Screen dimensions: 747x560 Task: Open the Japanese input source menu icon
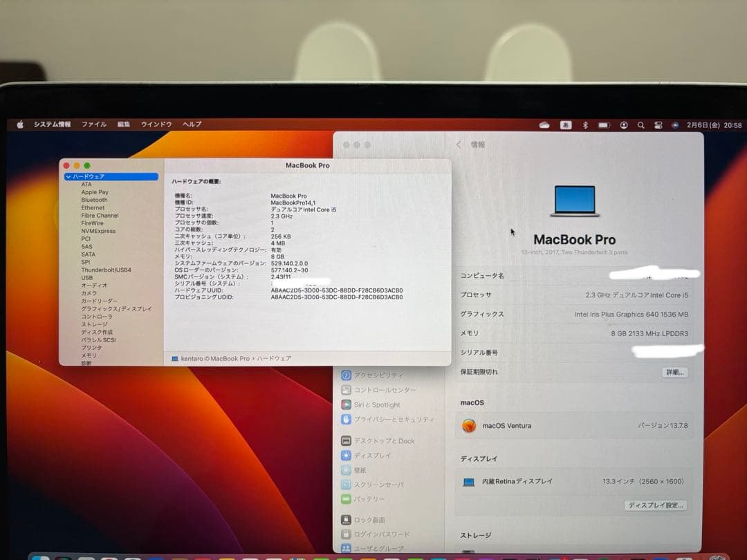(566, 125)
